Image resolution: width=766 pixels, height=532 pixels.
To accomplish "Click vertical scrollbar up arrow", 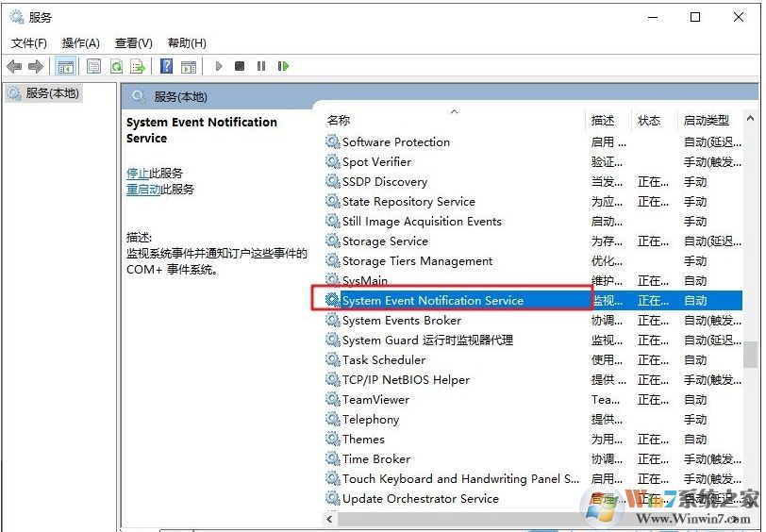I will tap(750, 118).
